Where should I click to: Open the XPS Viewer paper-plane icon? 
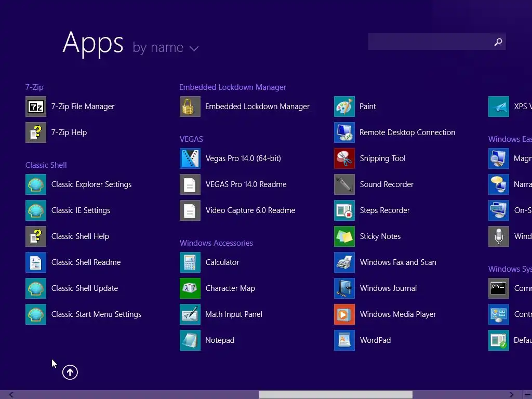[499, 107]
